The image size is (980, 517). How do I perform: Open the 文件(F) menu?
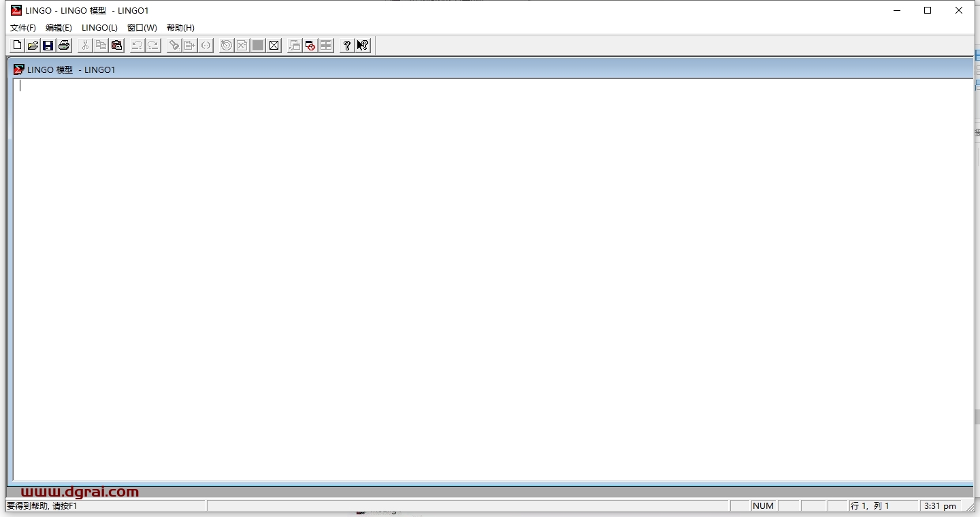(x=23, y=28)
